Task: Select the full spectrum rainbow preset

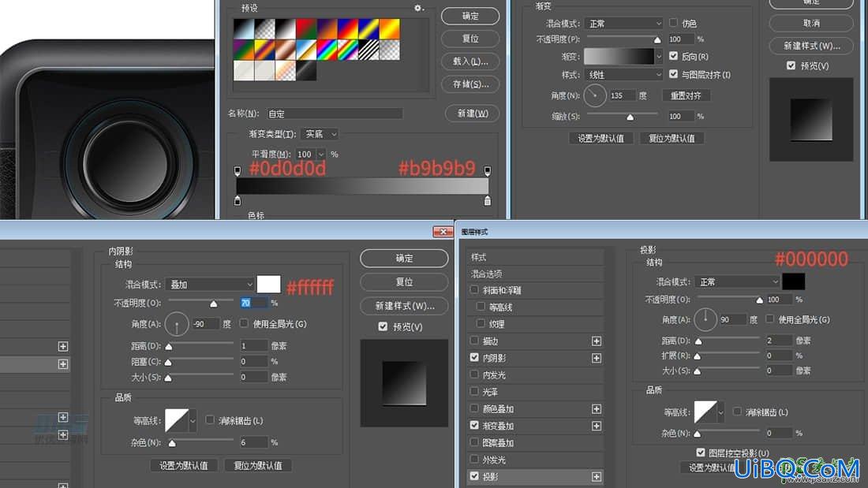Action: click(327, 50)
